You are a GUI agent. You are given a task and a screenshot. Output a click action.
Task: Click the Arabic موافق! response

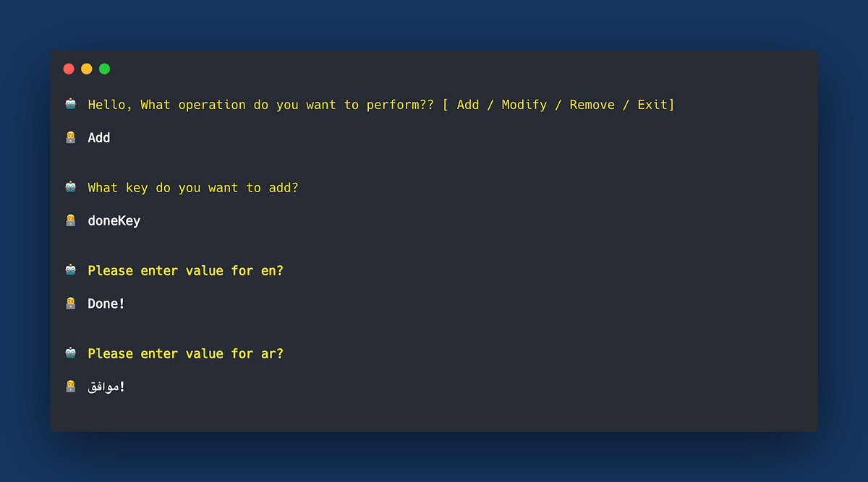(x=107, y=386)
